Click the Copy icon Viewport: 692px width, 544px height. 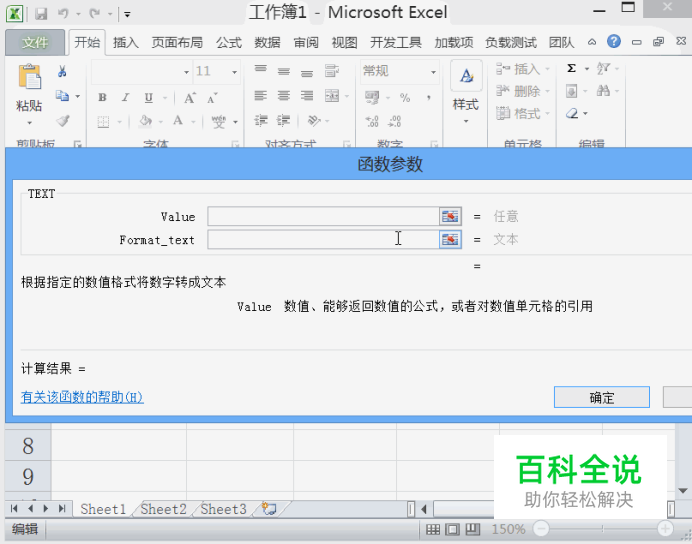click(62, 96)
